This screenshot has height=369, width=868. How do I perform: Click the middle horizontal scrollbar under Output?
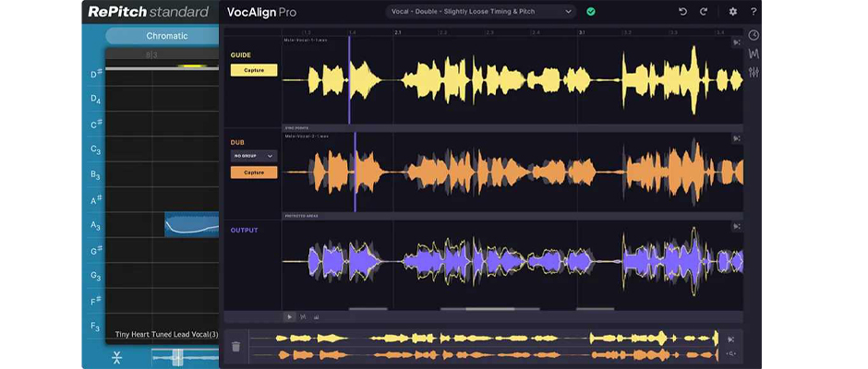tap(490, 309)
